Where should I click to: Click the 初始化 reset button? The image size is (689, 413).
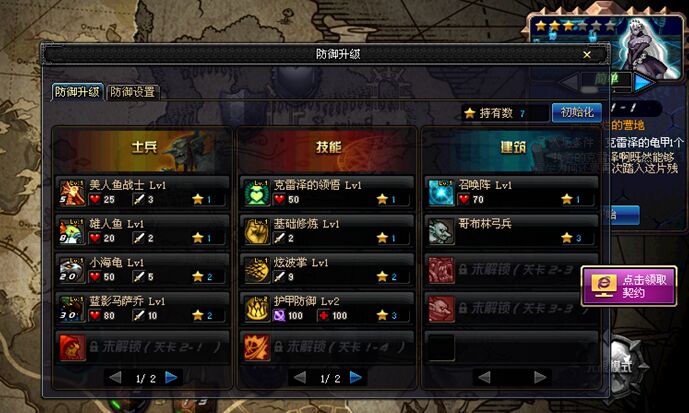point(577,112)
